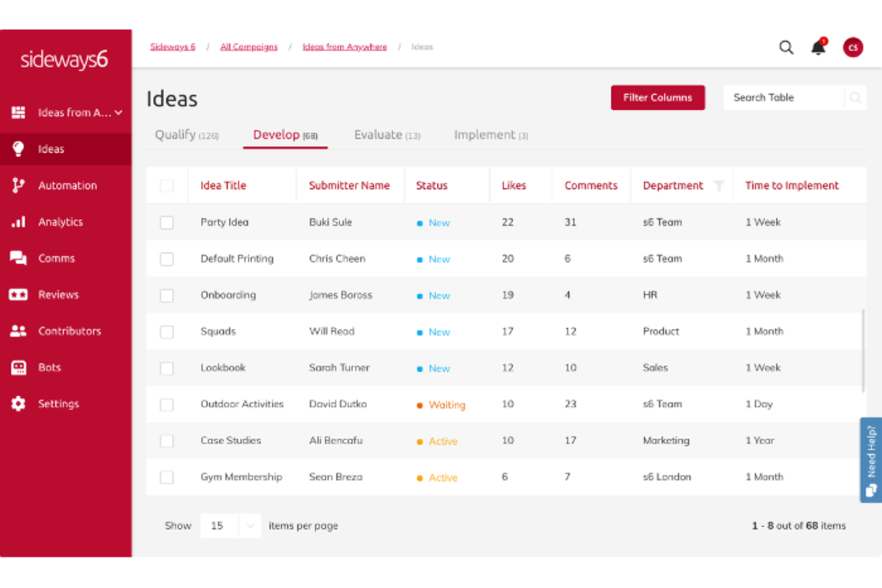
Task: Open the Analytics panel
Action: pyautogui.click(x=18, y=222)
